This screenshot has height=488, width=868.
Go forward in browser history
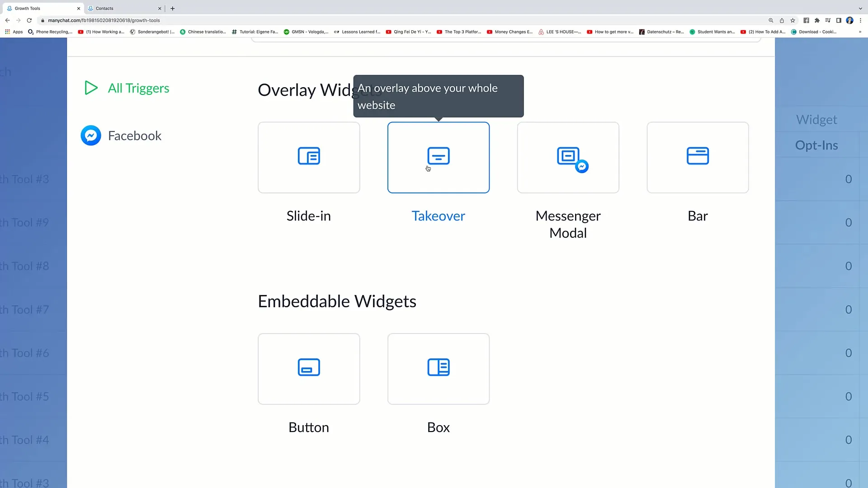tap(18, 20)
